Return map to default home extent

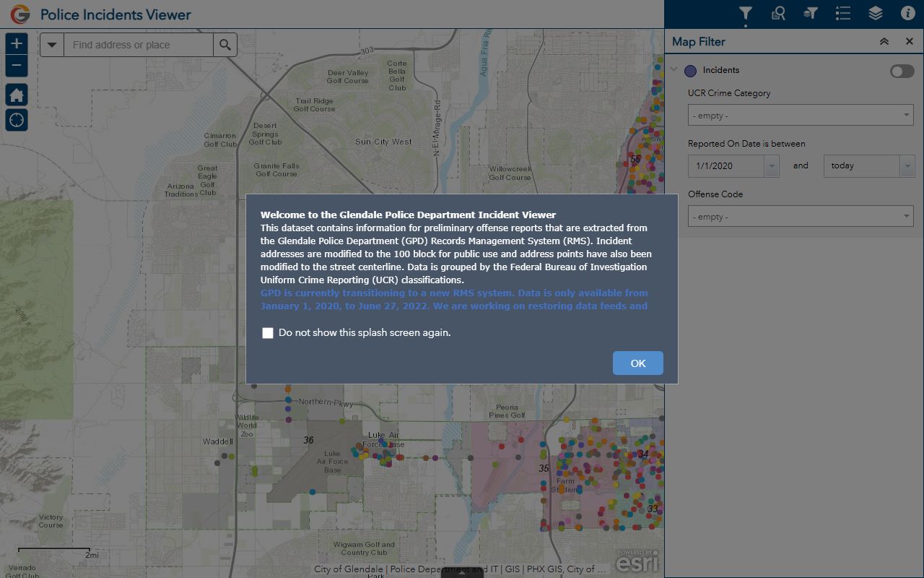pyautogui.click(x=17, y=95)
